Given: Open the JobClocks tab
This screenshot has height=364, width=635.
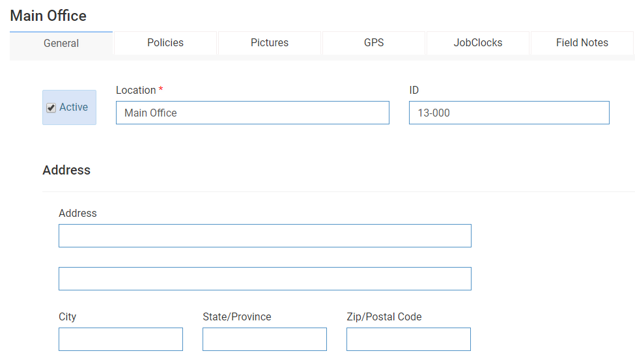Looking at the screenshot, I should pyautogui.click(x=478, y=43).
